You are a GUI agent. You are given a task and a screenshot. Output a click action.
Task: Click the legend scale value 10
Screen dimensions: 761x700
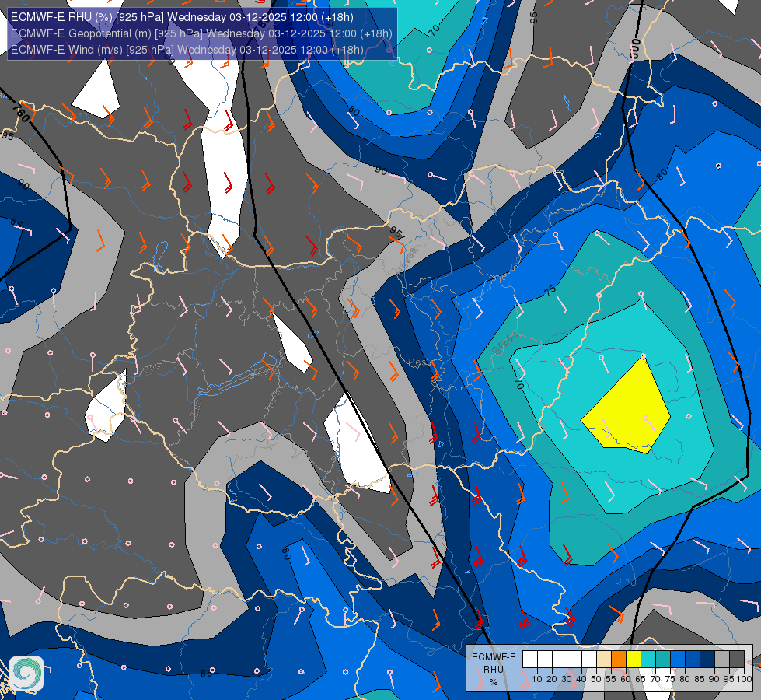(537, 679)
